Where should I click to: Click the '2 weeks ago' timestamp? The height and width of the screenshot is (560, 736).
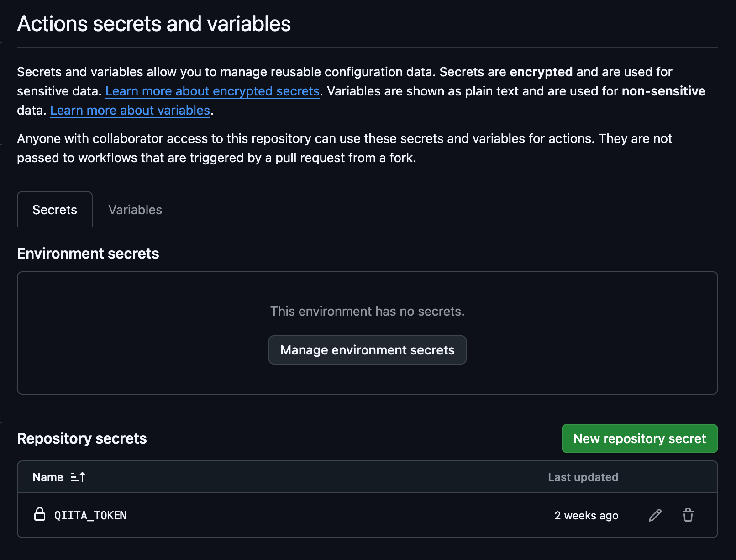(x=586, y=516)
